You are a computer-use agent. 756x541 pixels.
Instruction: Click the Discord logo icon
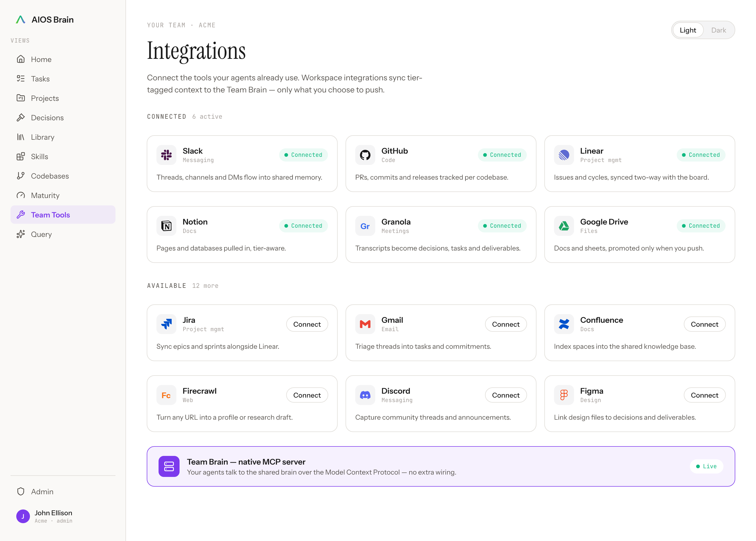(365, 395)
